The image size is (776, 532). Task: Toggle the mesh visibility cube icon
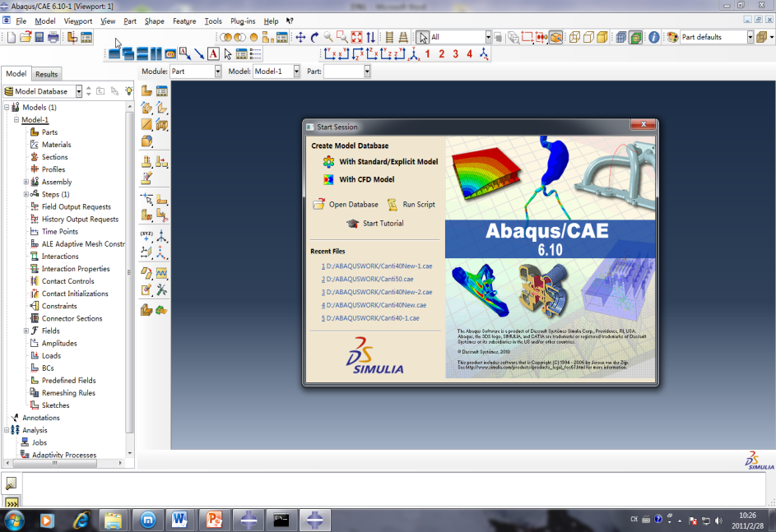point(621,37)
